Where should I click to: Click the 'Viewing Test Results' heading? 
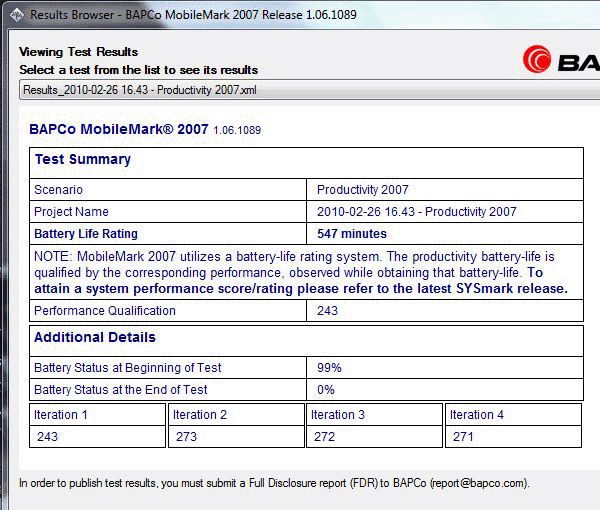[78, 52]
